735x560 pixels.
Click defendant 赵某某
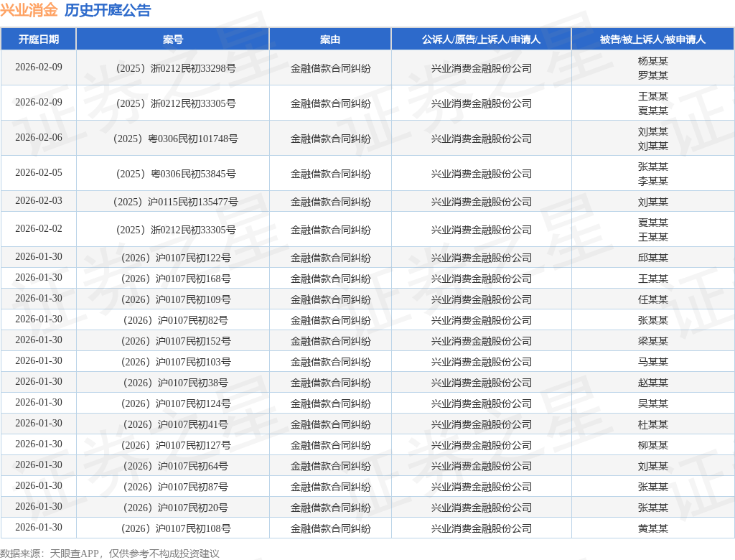coord(653,383)
